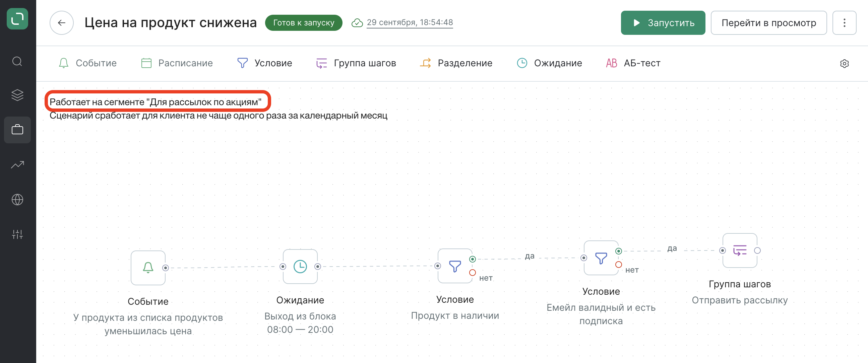Click the Готов к запуску status badge
Image resolution: width=868 pixels, height=363 pixels.
tap(304, 22)
